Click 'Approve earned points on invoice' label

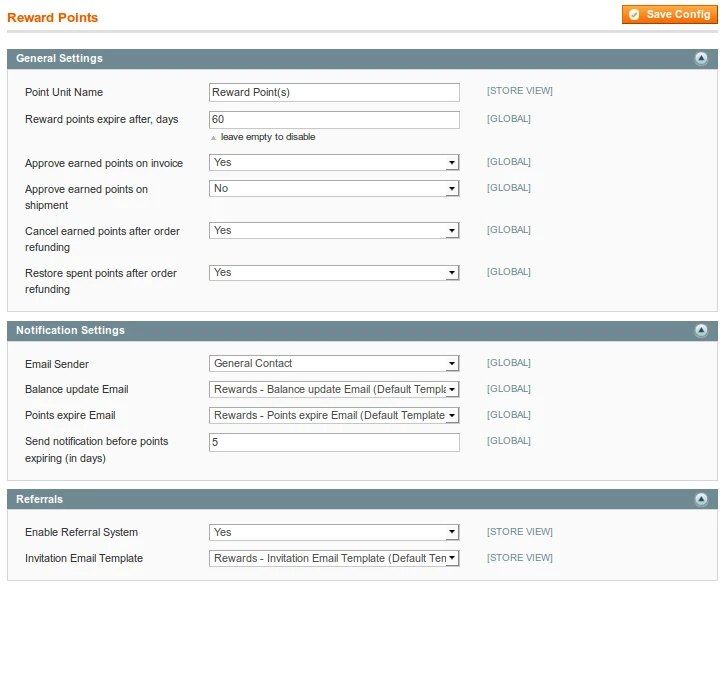point(104,163)
